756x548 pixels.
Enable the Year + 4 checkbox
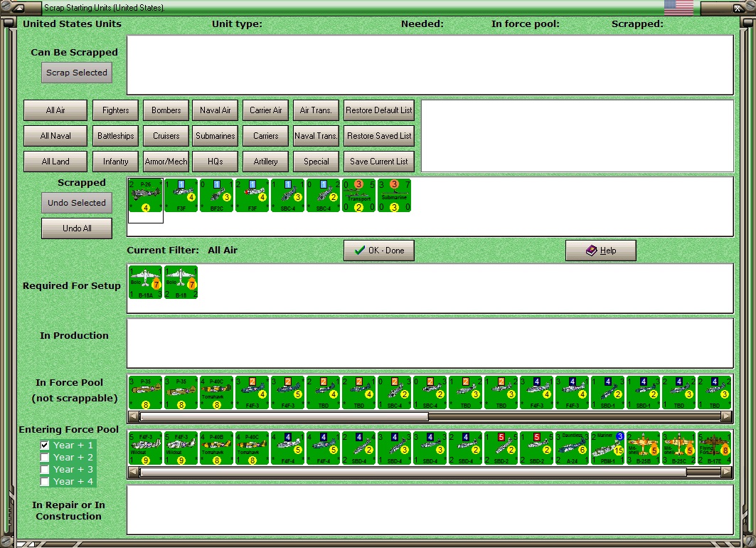coord(45,481)
